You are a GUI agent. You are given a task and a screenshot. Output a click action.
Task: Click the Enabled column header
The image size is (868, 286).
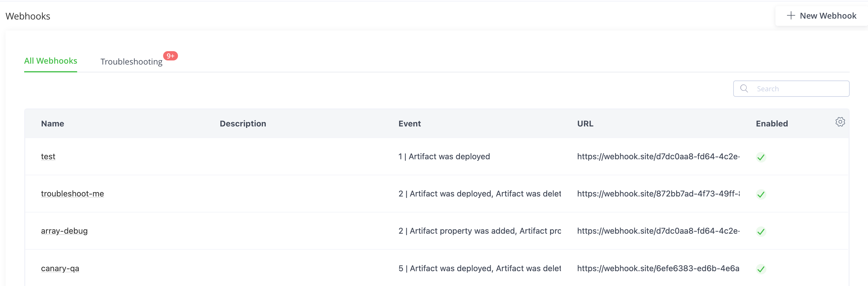(772, 124)
